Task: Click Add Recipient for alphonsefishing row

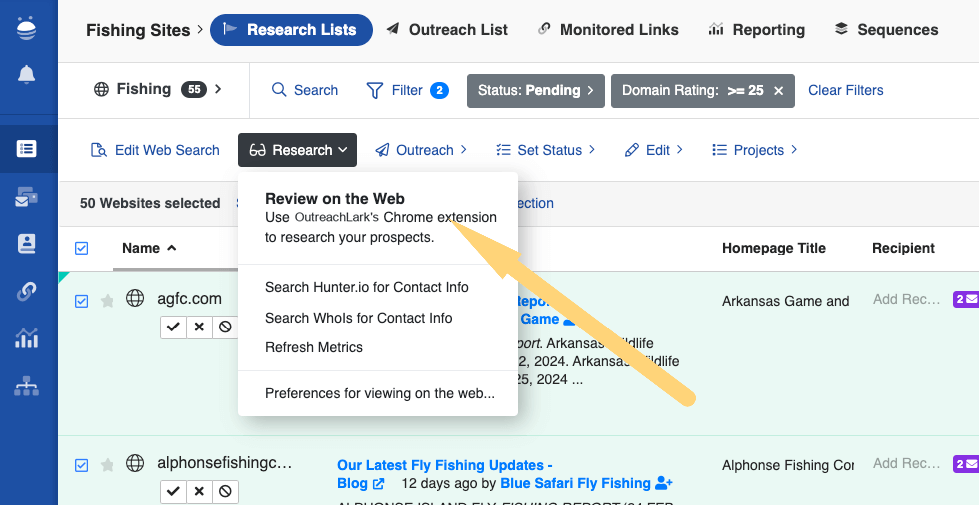Action: pos(906,464)
